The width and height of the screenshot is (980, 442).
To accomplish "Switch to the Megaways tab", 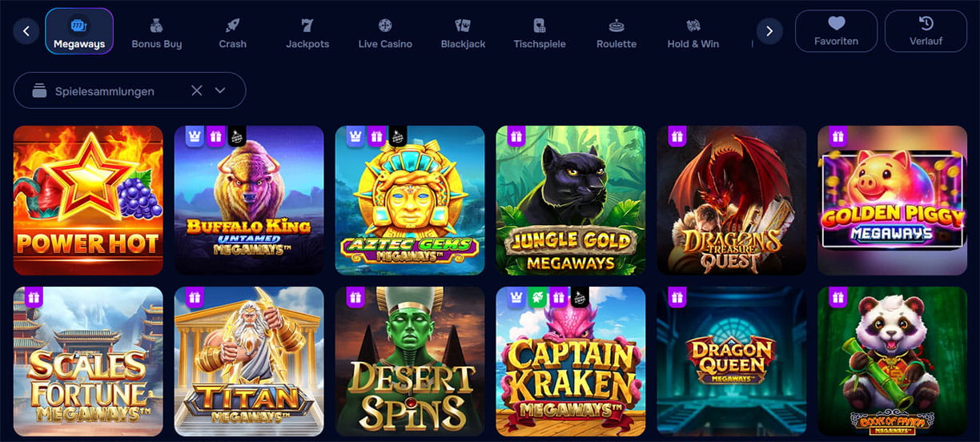I will point(79,31).
